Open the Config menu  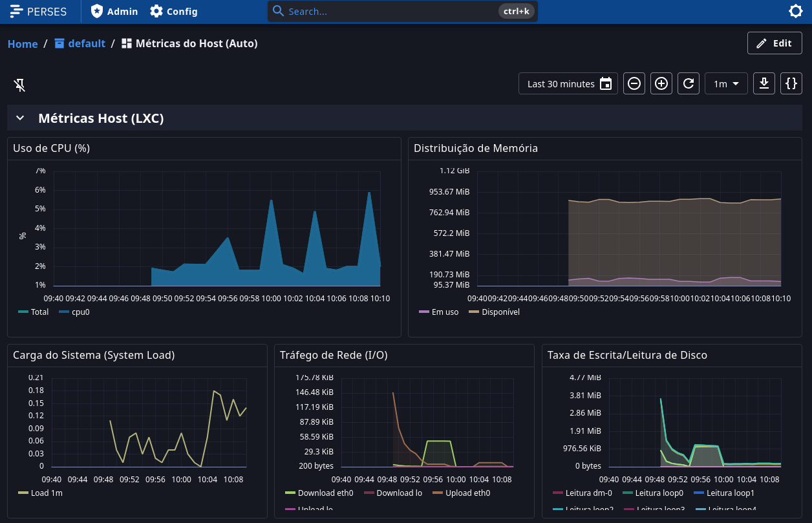tap(174, 11)
